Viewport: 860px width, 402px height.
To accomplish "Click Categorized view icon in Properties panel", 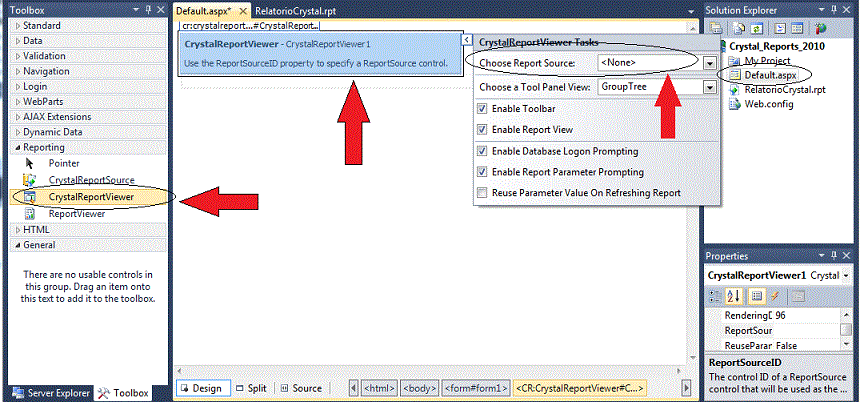I will [x=716, y=296].
